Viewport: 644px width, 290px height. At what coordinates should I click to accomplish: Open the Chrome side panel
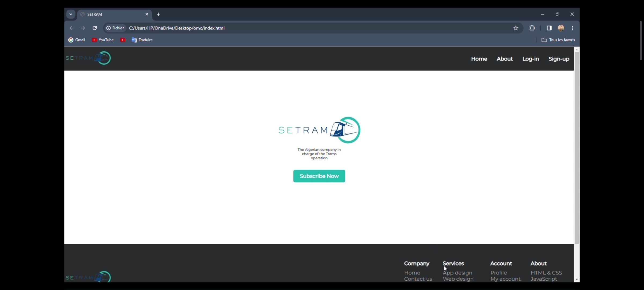pyautogui.click(x=549, y=28)
